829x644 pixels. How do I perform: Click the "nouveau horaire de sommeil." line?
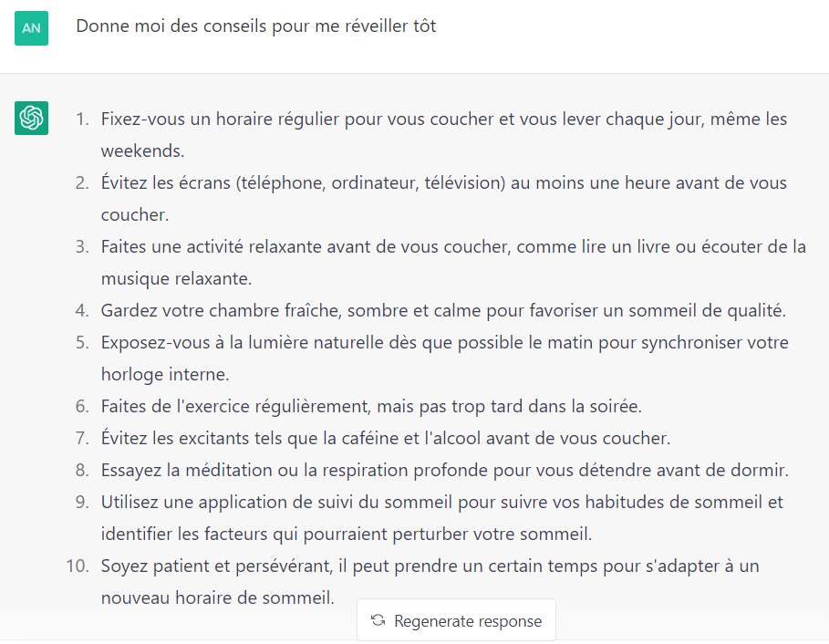pos(217,598)
